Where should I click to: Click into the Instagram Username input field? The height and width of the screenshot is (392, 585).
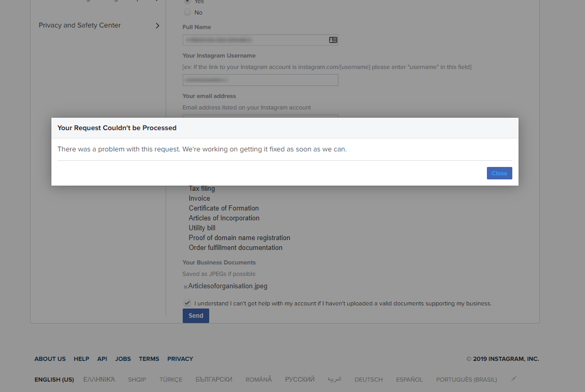[261, 80]
